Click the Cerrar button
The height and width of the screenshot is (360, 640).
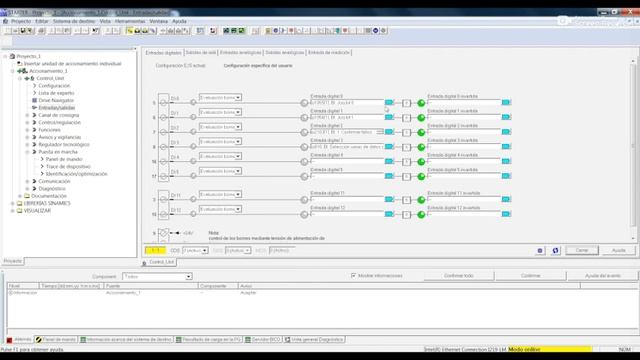[x=582, y=251]
